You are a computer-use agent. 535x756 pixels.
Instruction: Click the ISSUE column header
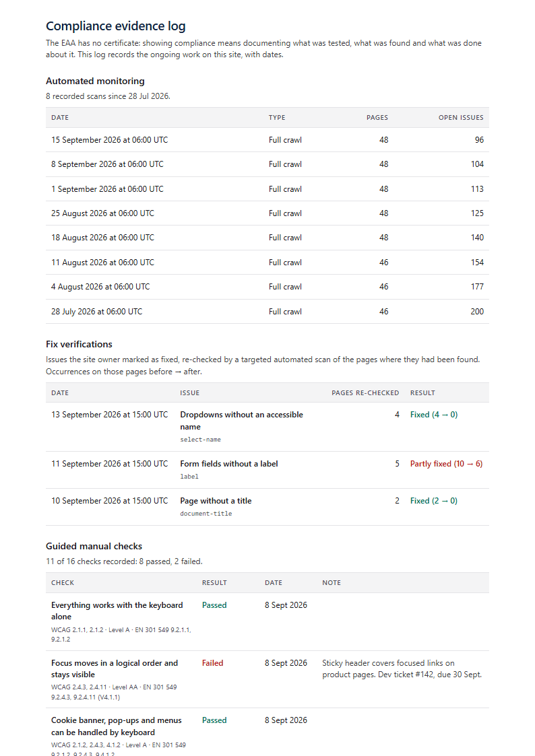189,393
